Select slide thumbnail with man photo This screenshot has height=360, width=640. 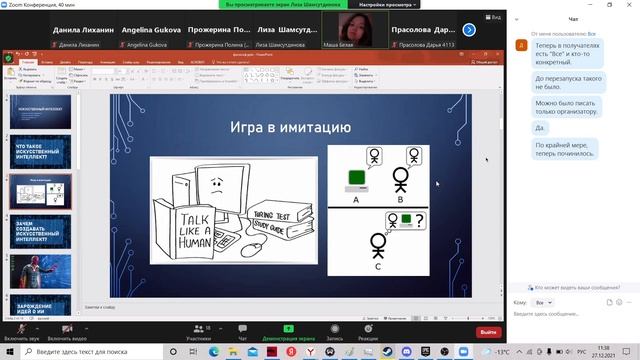tap(40, 272)
